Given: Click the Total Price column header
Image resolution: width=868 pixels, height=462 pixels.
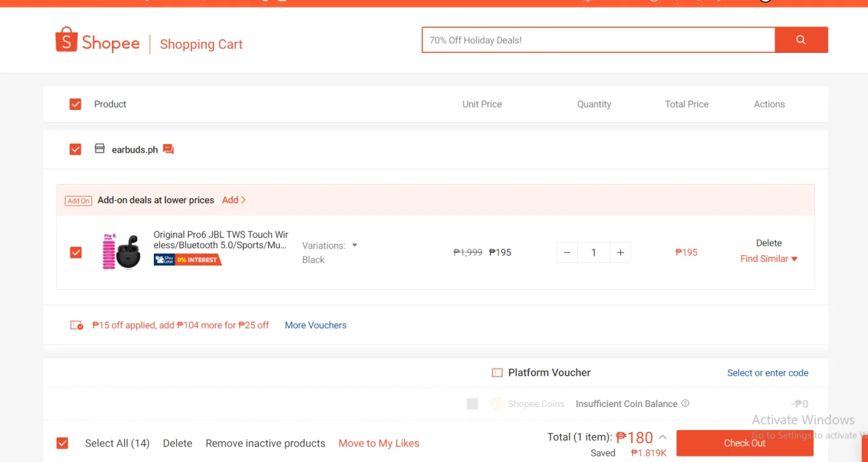Looking at the screenshot, I should coord(687,104).
